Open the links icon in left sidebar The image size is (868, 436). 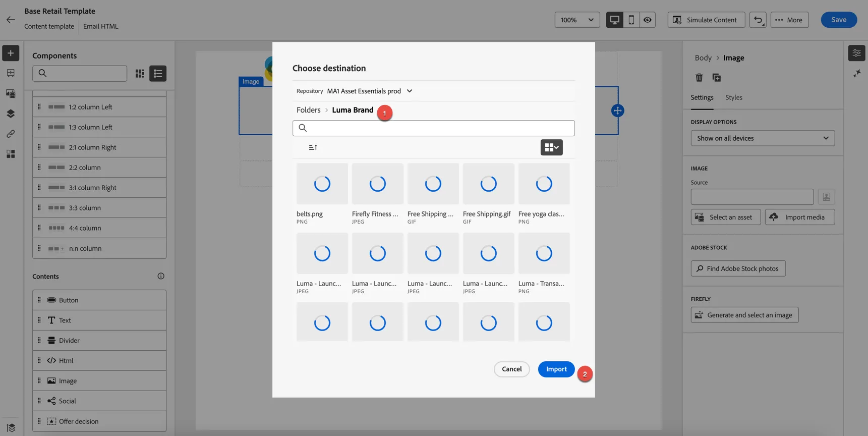[x=11, y=134]
